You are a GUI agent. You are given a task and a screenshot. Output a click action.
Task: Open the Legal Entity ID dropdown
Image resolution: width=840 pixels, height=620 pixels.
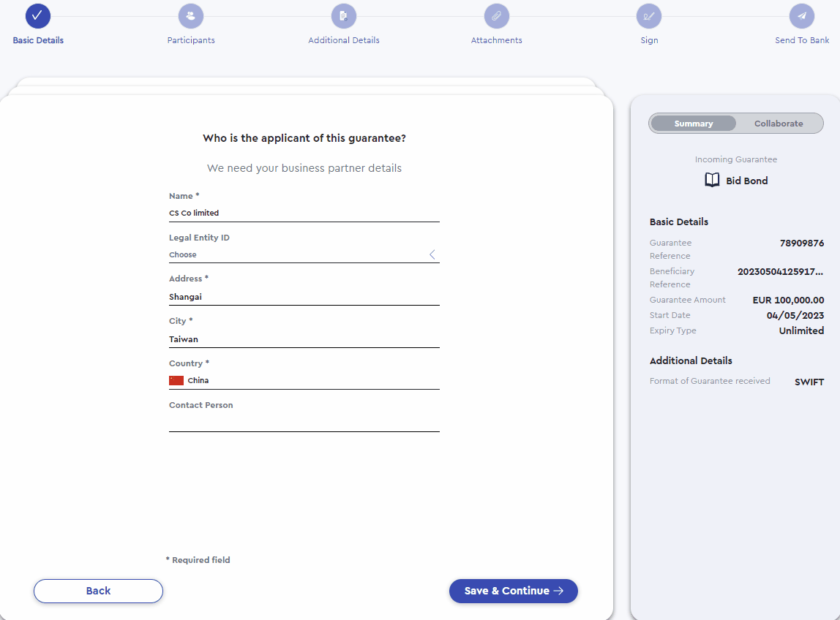(304, 254)
